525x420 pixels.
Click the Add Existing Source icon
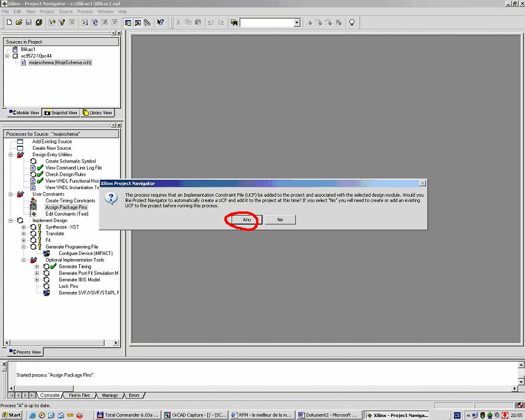coord(20,142)
